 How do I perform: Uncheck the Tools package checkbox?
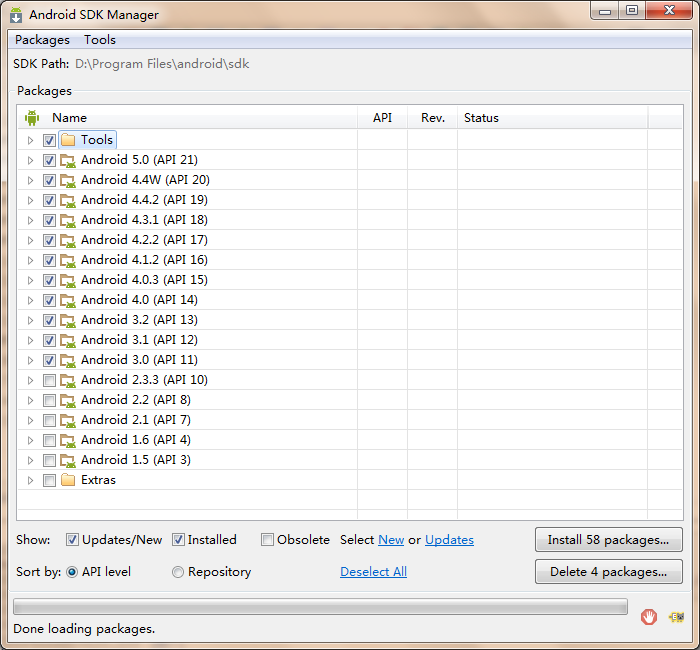49,141
